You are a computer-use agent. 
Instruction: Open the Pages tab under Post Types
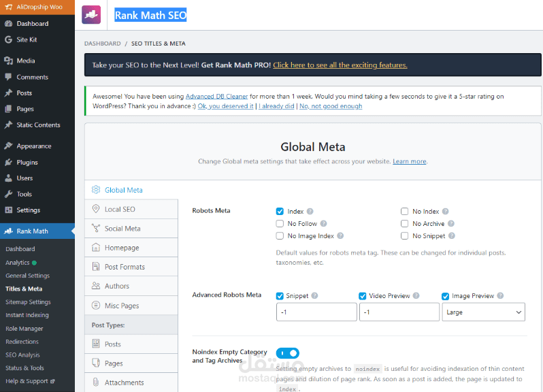131,363
